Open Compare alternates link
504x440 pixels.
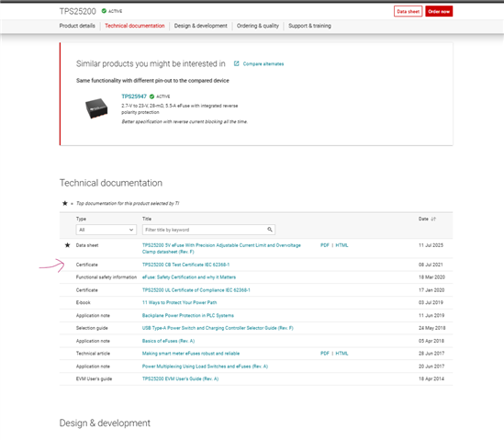tap(263, 64)
